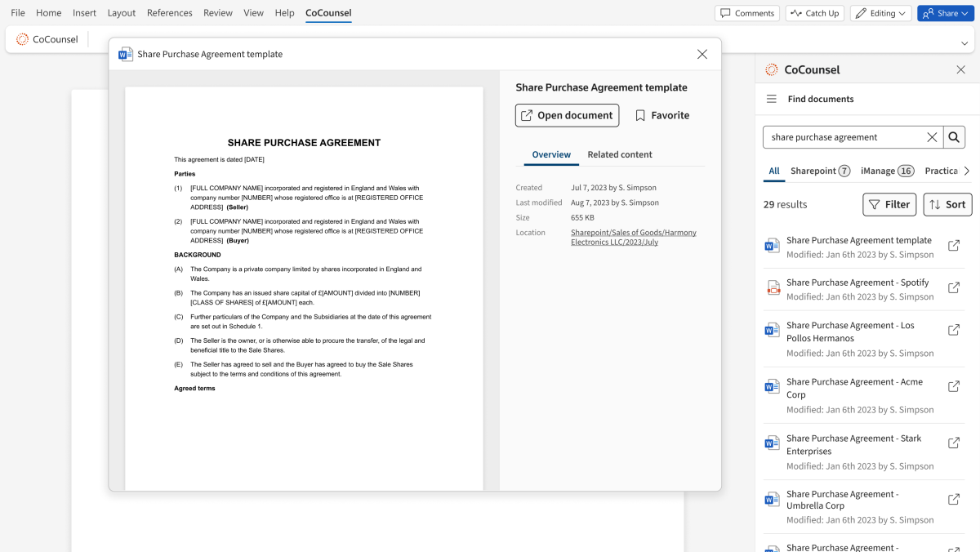Close the CoCounsel side panel
The height and width of the screenshot is (552, 980).
961,69
